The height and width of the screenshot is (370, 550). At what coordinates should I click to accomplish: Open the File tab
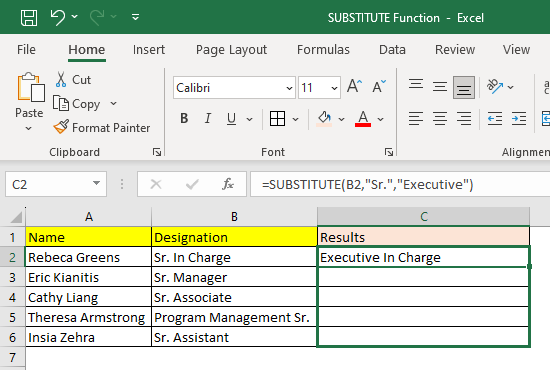coord(26,50)
